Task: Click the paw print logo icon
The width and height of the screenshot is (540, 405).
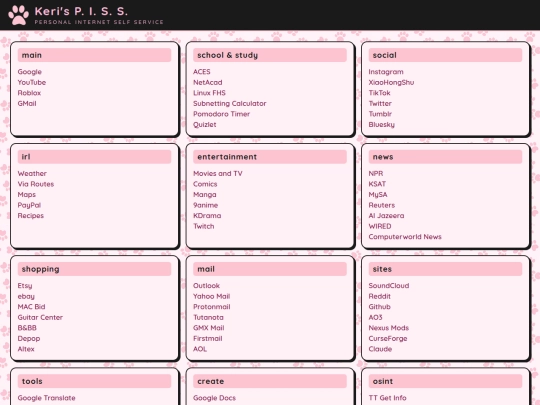Action: [x=19, y=15]
